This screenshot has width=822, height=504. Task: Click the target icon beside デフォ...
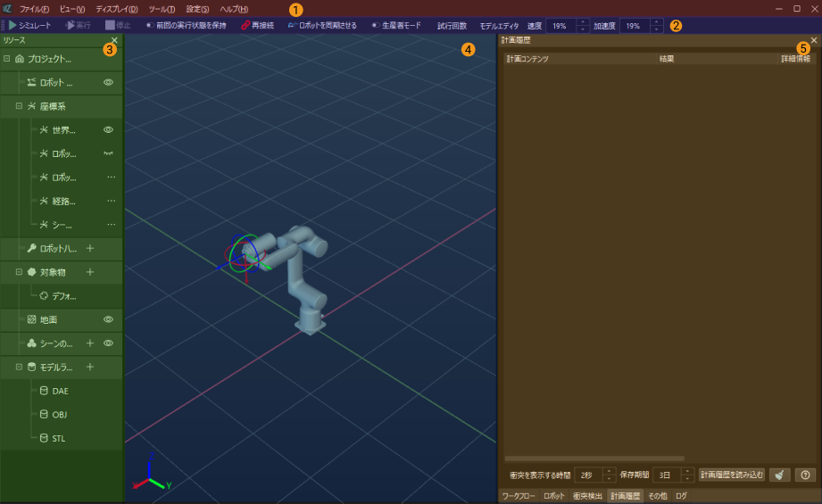tap(44, 296)
